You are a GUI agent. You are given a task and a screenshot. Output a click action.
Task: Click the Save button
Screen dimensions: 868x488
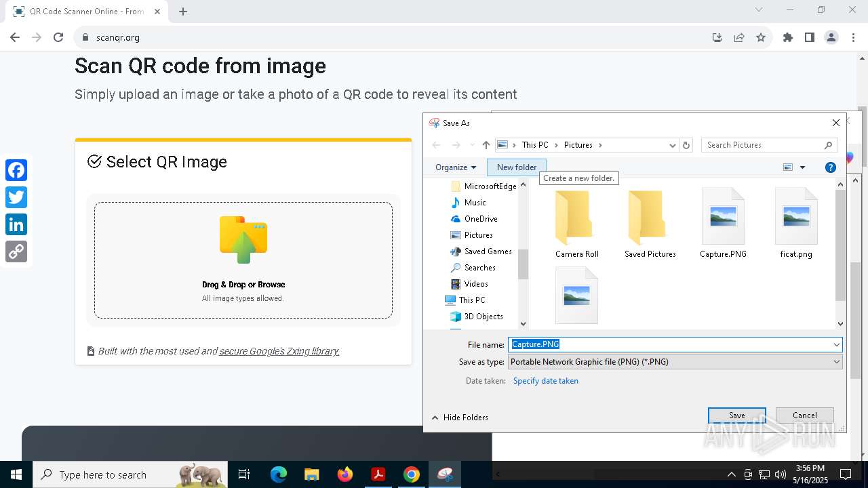click(x=737, y=415)
